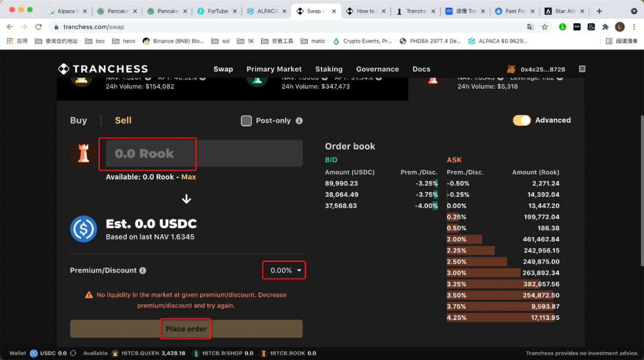Select bid row with amount 37,568.63
This screenshot has width=644, height=360.
point(381,206)
